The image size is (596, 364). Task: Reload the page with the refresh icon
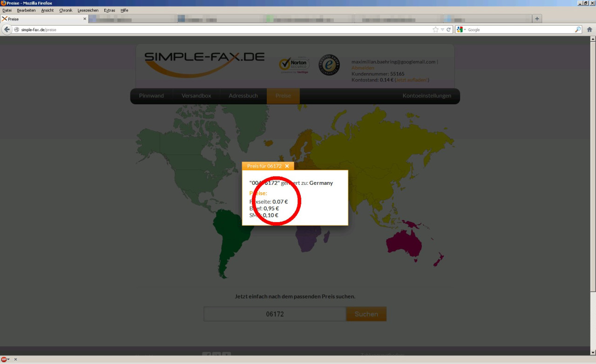[x=449, y=29]
